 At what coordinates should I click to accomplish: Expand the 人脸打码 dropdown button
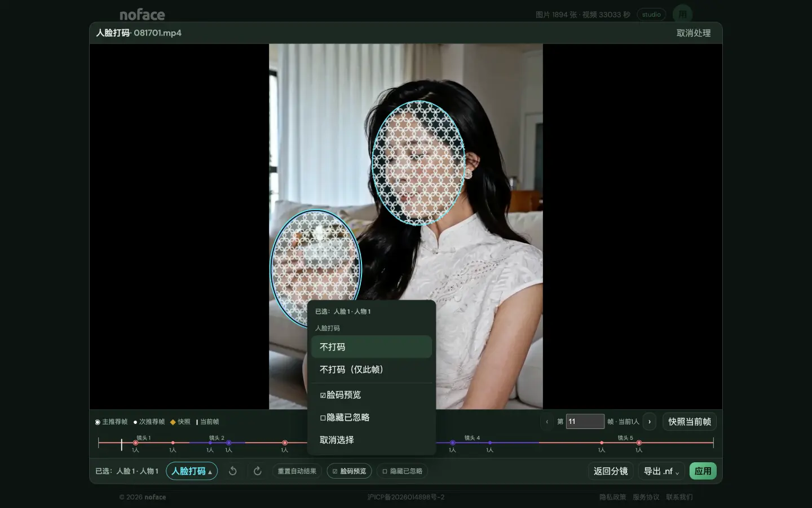(x=192, y=471)
